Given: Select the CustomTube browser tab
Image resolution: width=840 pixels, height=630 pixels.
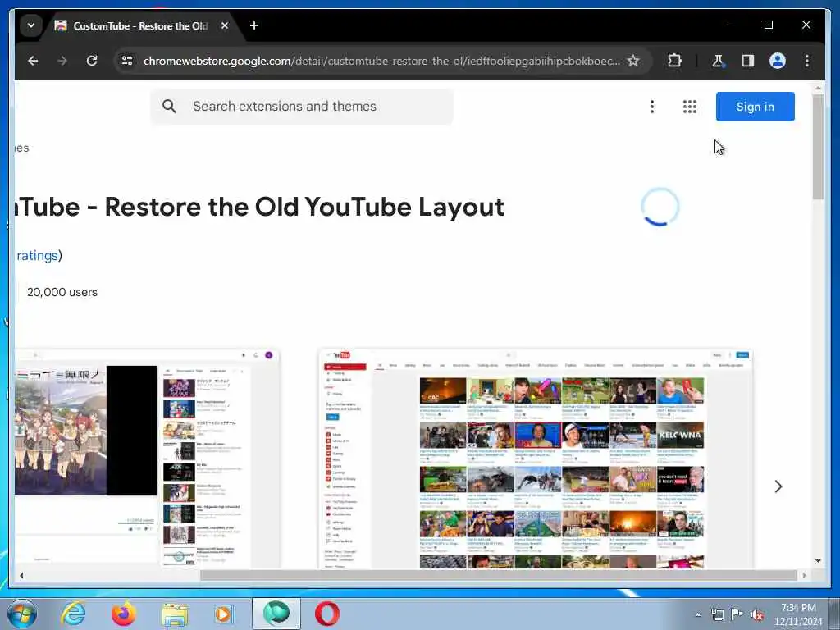Looking at the screenshot, I should point(139,25).
